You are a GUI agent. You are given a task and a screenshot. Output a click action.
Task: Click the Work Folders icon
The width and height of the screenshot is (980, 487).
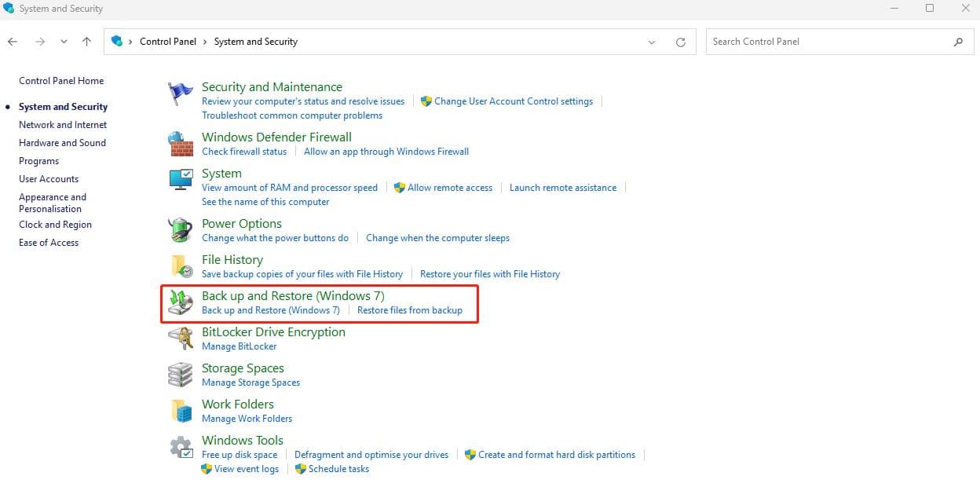[181, 411]
